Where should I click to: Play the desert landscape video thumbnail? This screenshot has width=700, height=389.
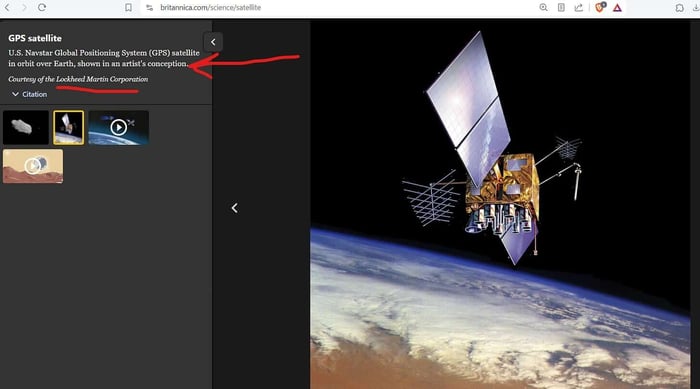33,166
